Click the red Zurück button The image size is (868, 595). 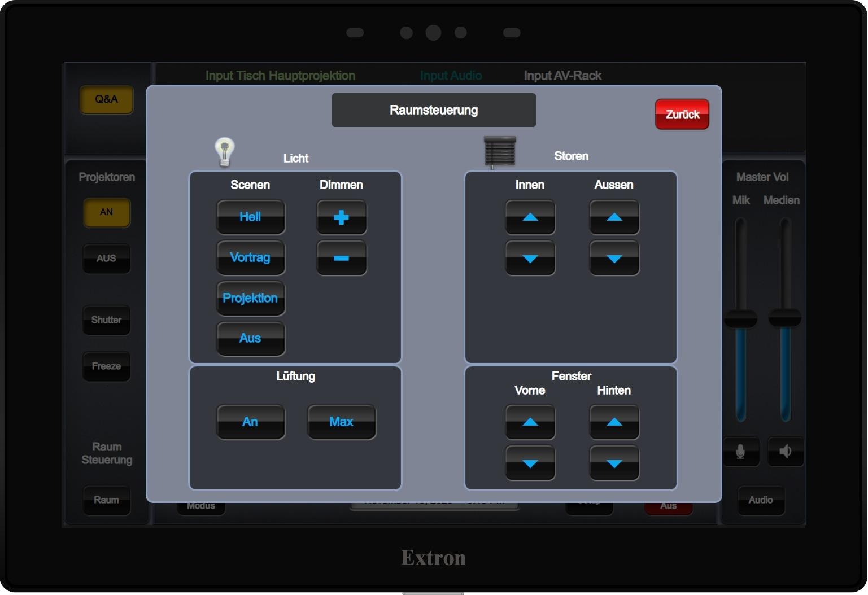(682, 115)
